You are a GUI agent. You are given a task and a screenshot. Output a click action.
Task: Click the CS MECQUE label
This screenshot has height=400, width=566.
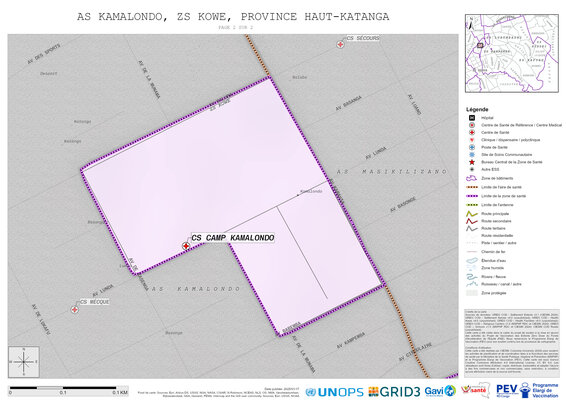(x=95, y=302)
